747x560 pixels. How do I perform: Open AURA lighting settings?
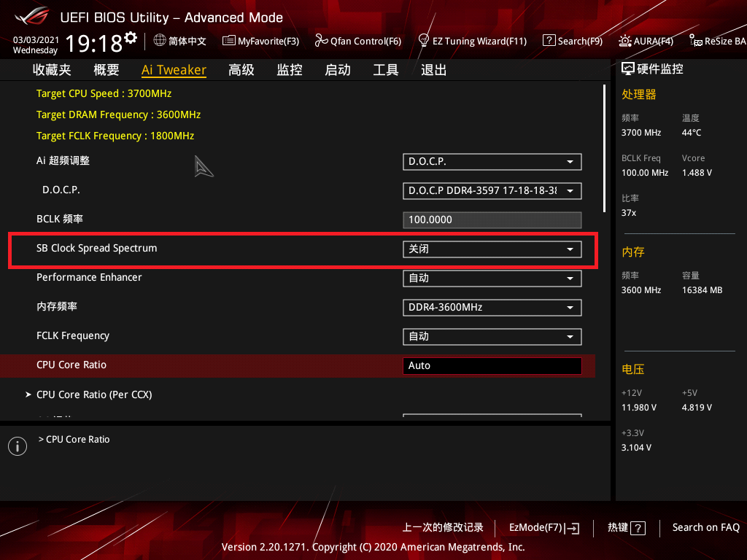pyautogui.click(x=646, y=41)
